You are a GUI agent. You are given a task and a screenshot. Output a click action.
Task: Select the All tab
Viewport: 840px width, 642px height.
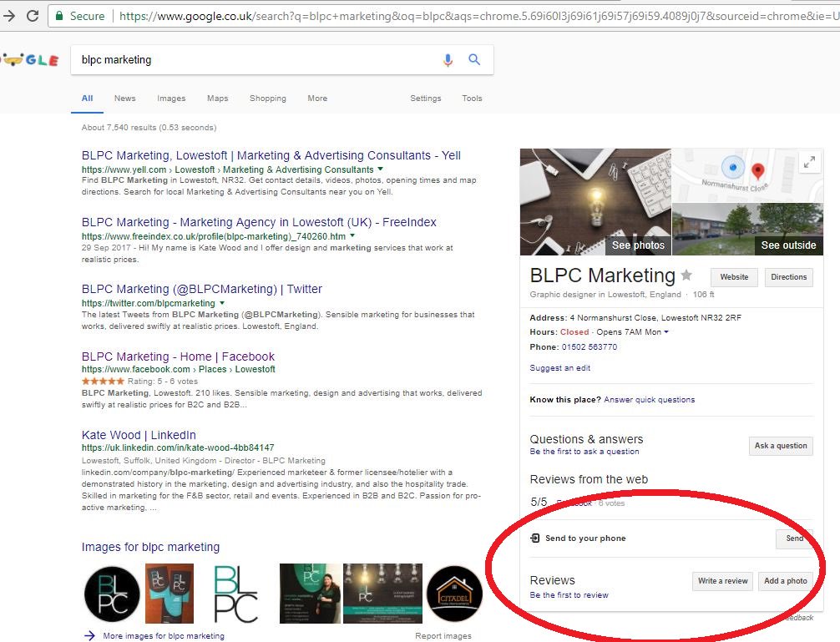point(88,99)
